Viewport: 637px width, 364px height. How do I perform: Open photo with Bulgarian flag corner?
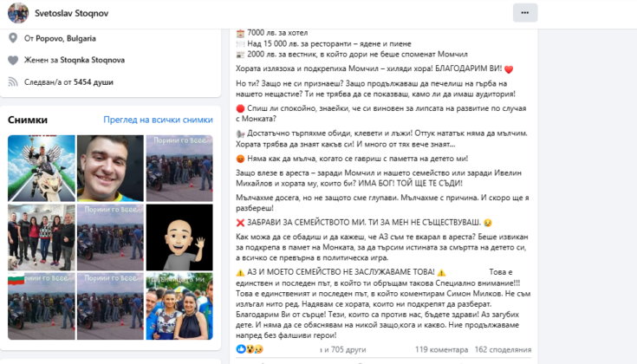coord(42,306)
